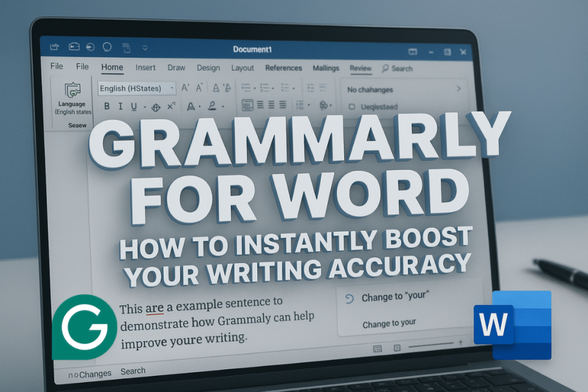Click the numbered list icon

point(265,88)
